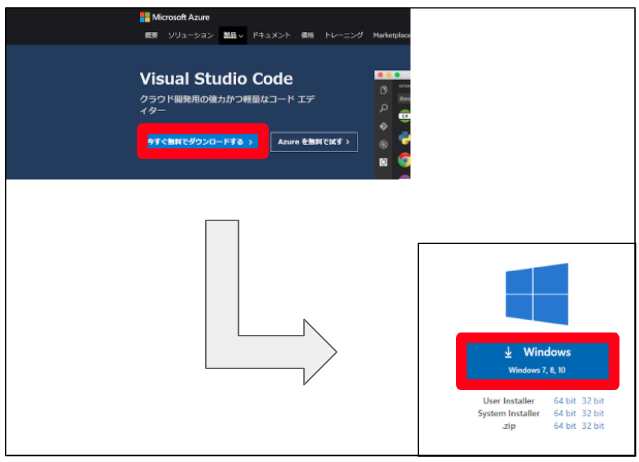
Task: Click the Search magnifier icon in VS Code preview
Action: coord(383,108)
